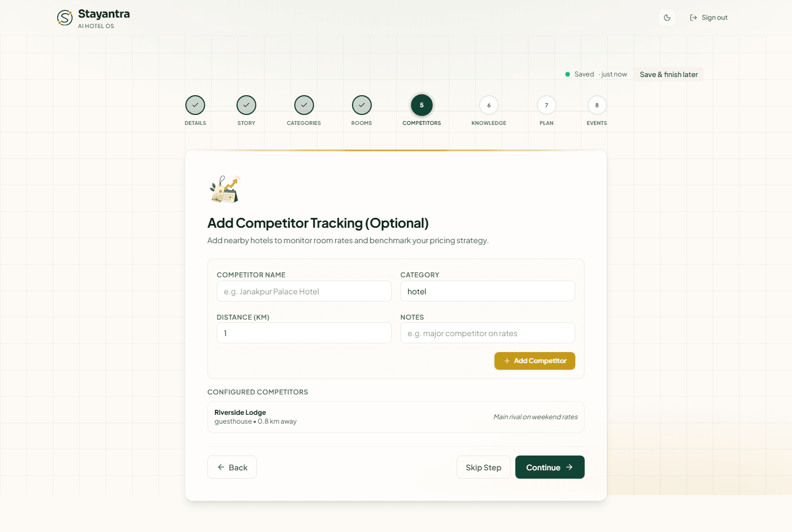This screenshot has height=532, width=792.
Task: Click 'guesthouse • 0.8 km away' text
Action: (255, 421)
